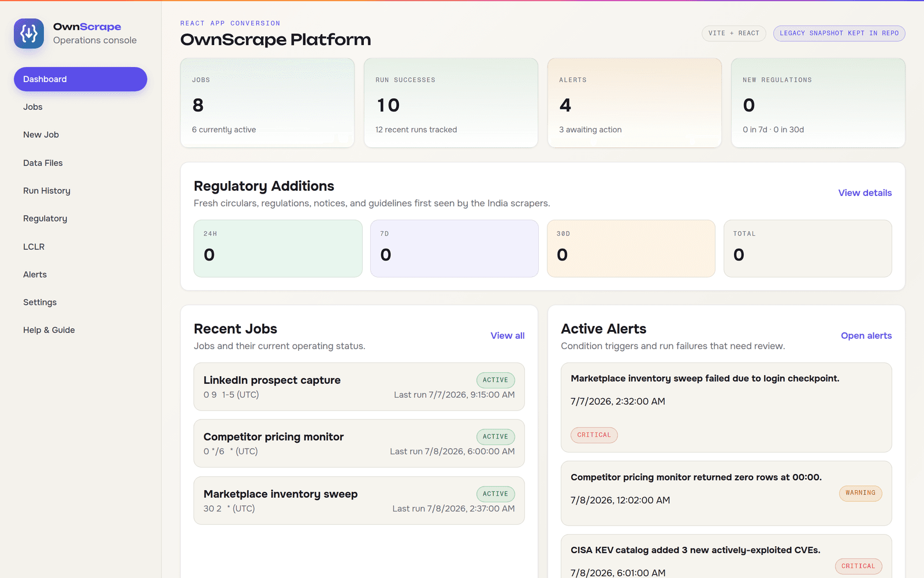Select the 7D additions tile
Viewport: 924px width, 578px height.
pyautogui.click(x=454, y=249)
